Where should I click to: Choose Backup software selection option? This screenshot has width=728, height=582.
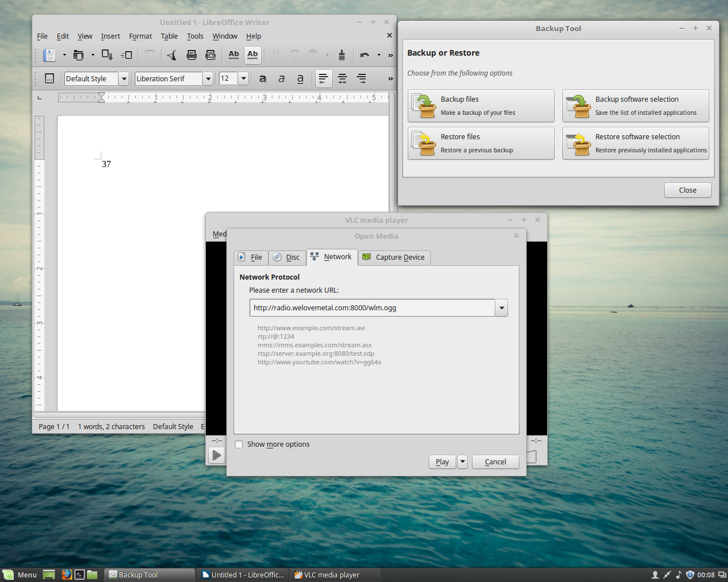636,106
